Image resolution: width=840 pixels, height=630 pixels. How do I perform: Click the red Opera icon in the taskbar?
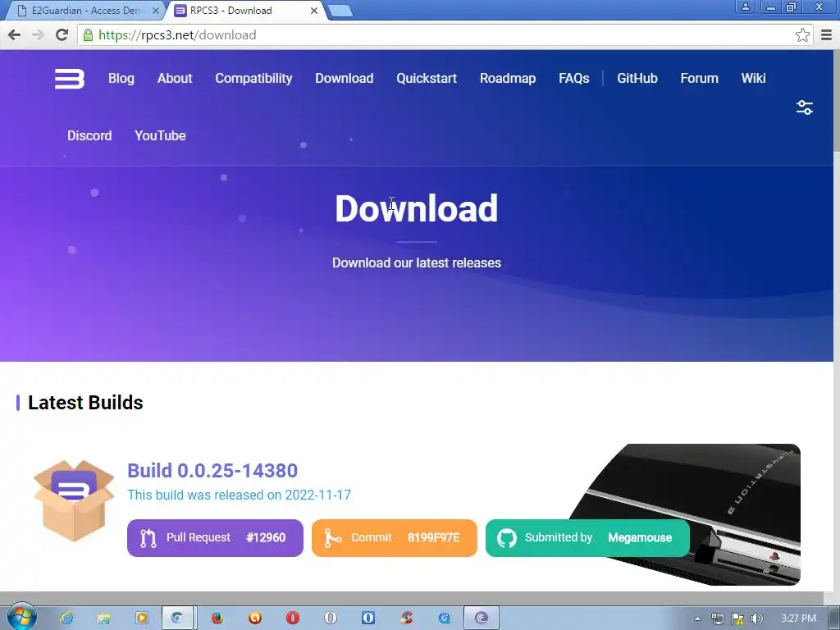point(293,619)
